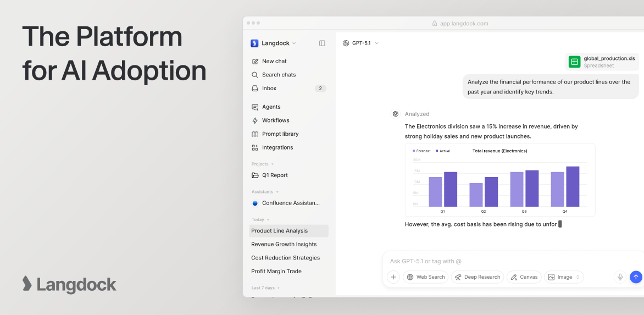644x315 pixels.
Task: Click the user message about financial performance
Action: (551, 87)
